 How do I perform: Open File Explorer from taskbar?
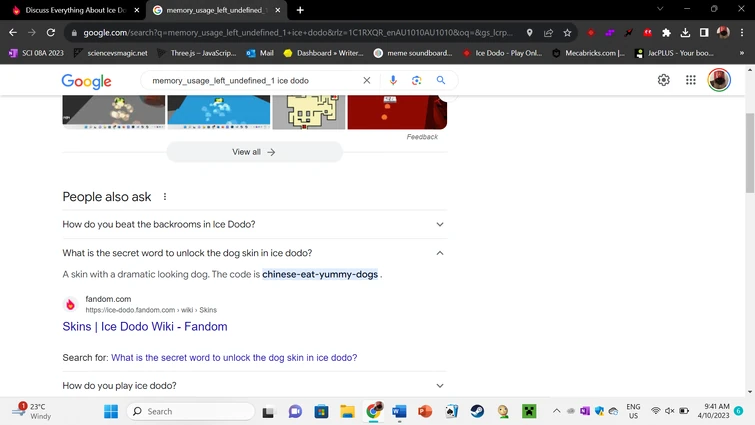347,412
